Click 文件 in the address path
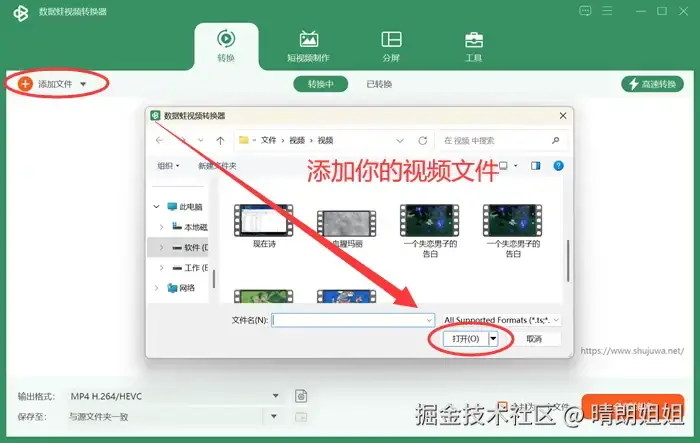The image size is (700, 443). pos(268,140)
